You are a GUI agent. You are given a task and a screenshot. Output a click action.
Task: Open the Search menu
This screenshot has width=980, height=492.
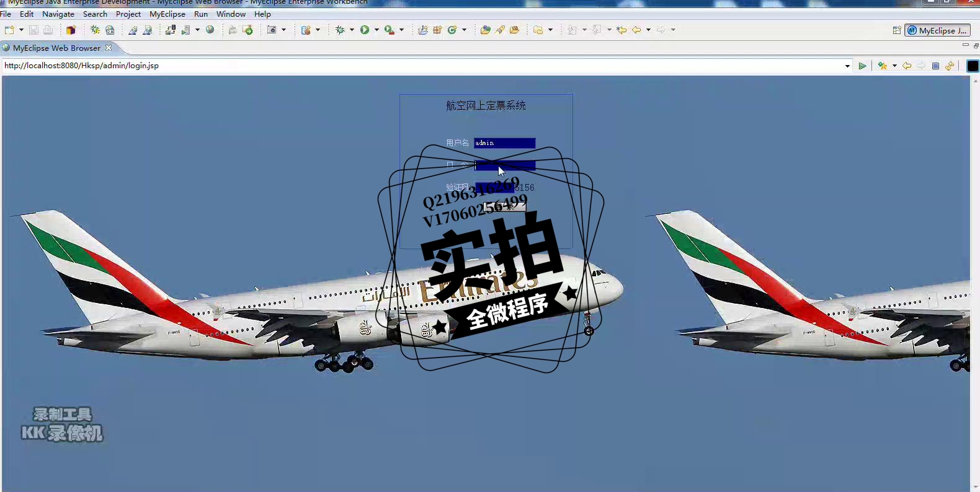tap(95, 14)
